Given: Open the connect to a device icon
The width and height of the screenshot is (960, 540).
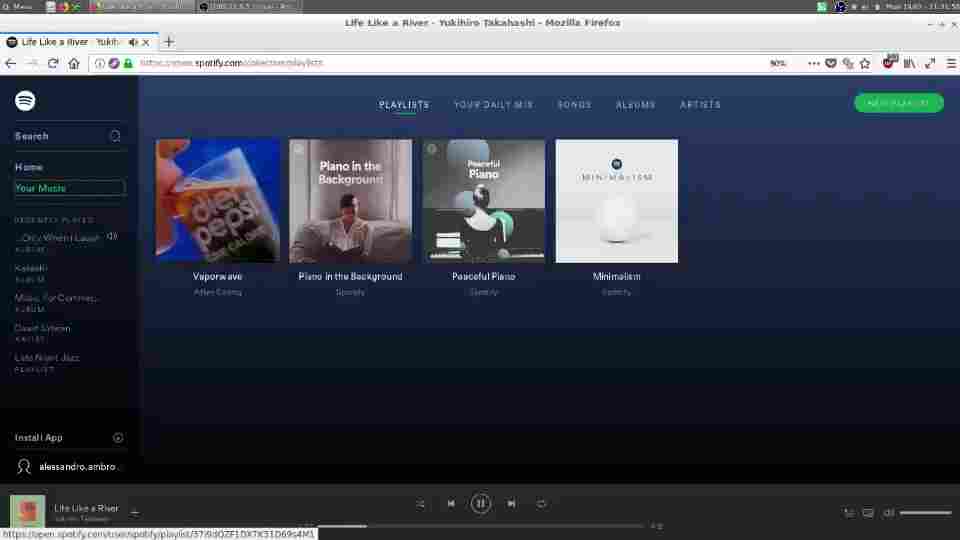Looking at the screenshot, I should [x=868, y=513].
